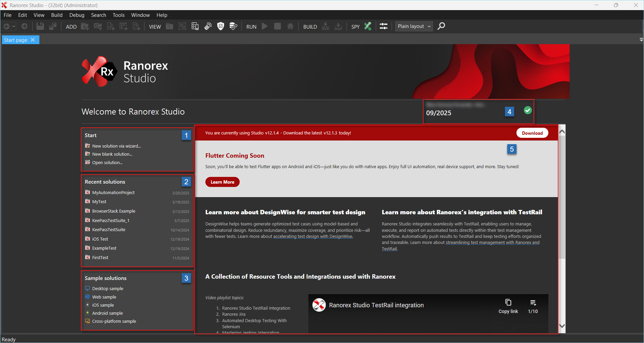Click the Learn More button under Flutter Coming Soon

point(222,182)
